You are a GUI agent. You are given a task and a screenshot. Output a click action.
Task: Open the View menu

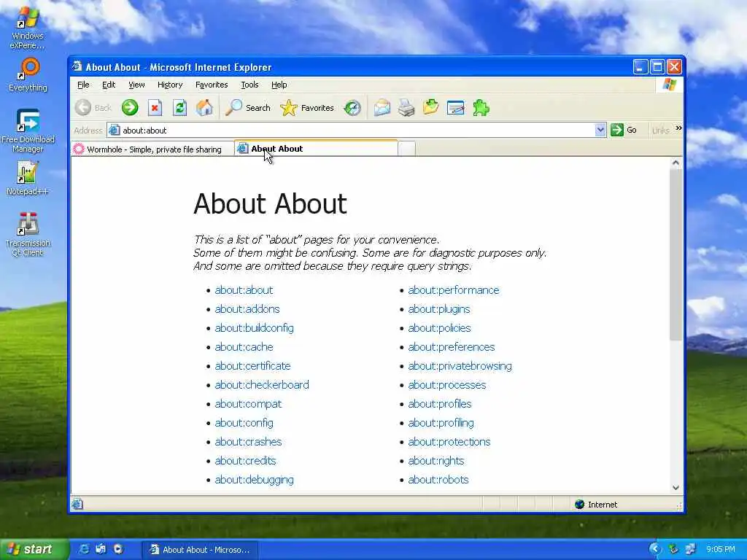(x=136, y=85)
